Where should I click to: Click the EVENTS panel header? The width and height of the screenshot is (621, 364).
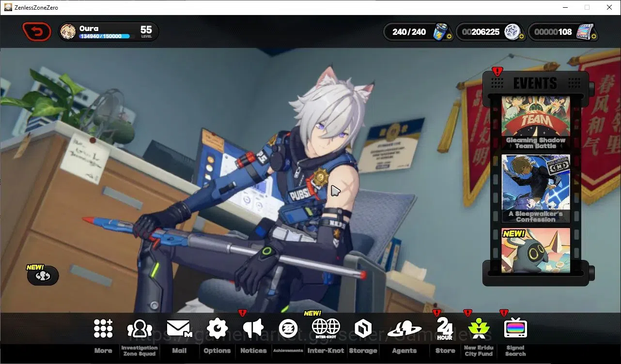point(535,83)
